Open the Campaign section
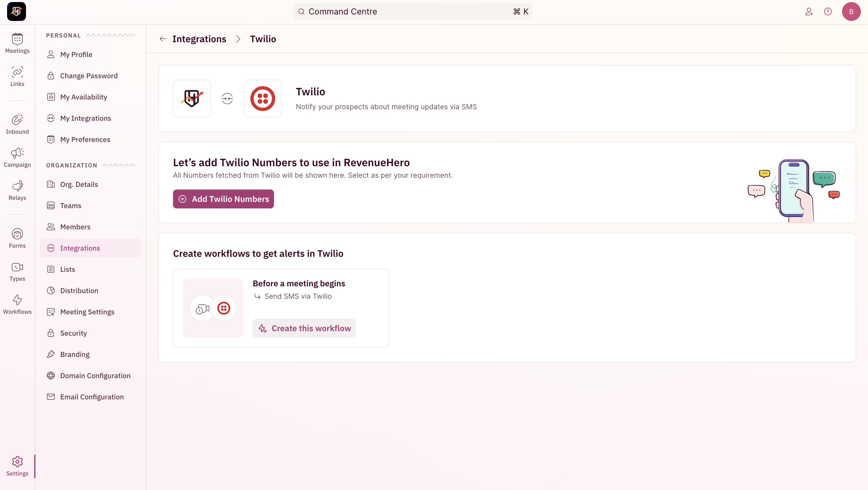The width and height of the screenshot is (868, 490). coord(17,157)
